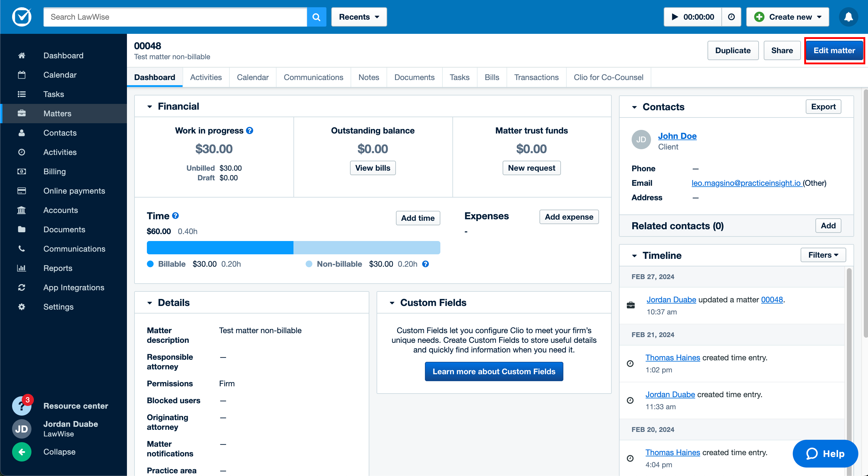The height and width of the screenshot is (476, 868).
Task: Collapse the sidebar with green arrow
Action: coord(21,452)
